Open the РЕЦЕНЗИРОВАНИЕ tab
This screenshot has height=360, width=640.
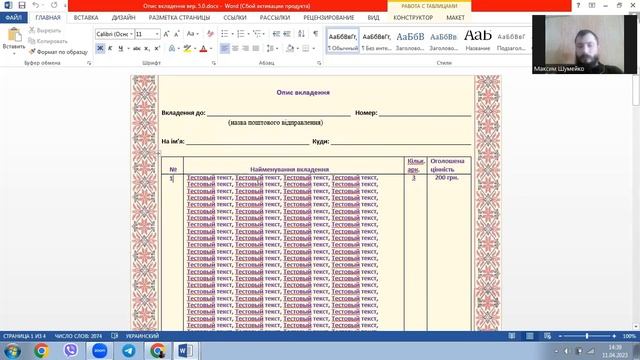click(329, 18)
